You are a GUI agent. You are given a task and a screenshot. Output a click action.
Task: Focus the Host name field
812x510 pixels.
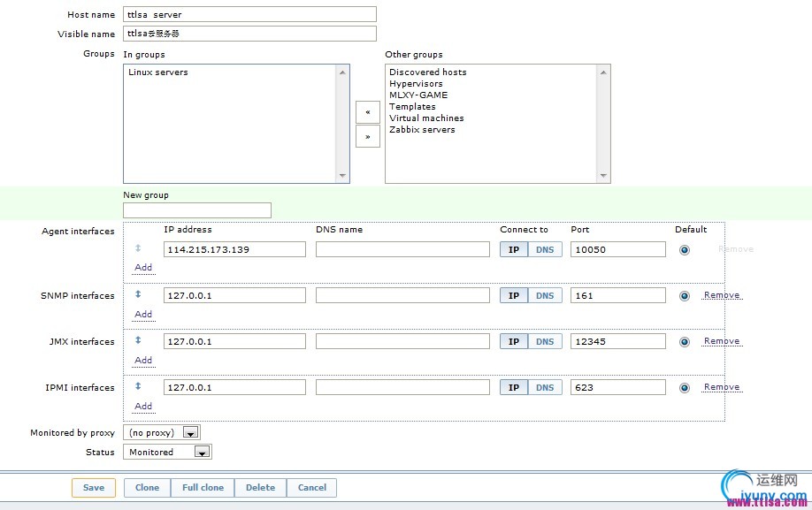click(x=249, y=14)
